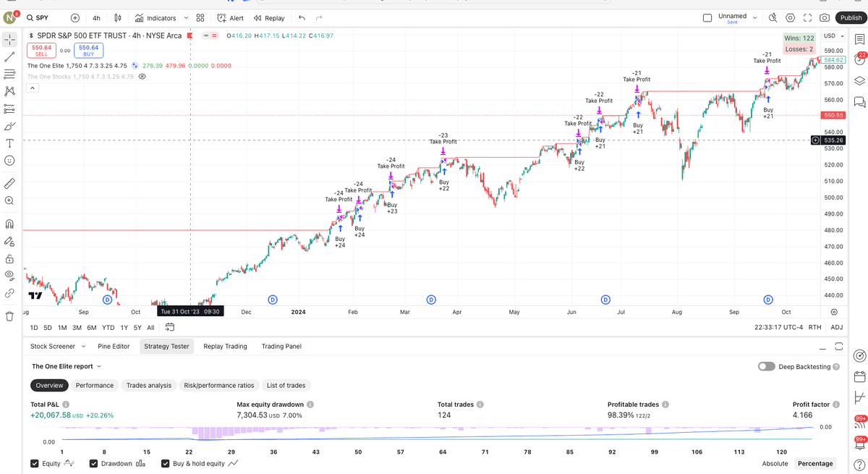Toggle Deep Backtesting switch
The image size is (868, 474).
click(766, 367)
